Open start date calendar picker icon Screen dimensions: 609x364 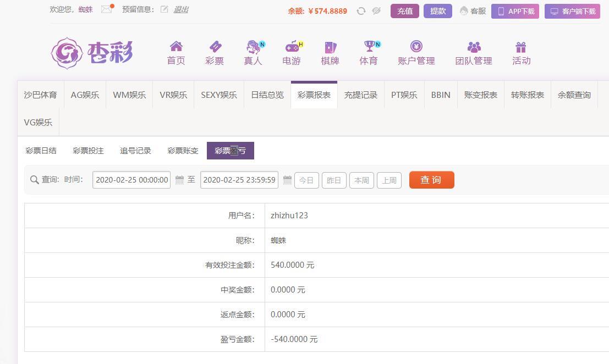click(x=179, y=180)
